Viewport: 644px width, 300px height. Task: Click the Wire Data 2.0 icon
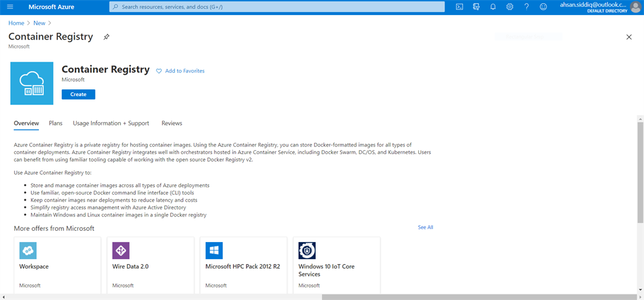(121, 250)
